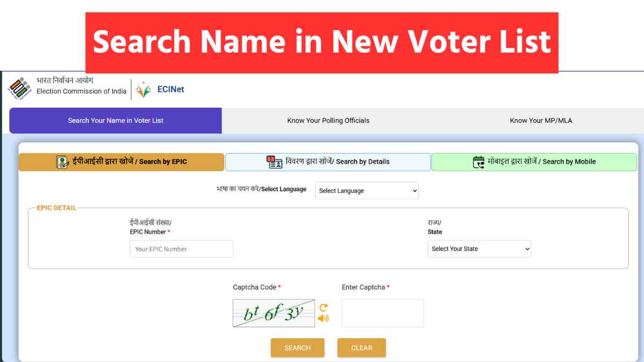This screenshot has height=362, width=644.
Task: Select the Search by Details tab
Action: pyautogui.click(x=327, y=161)
